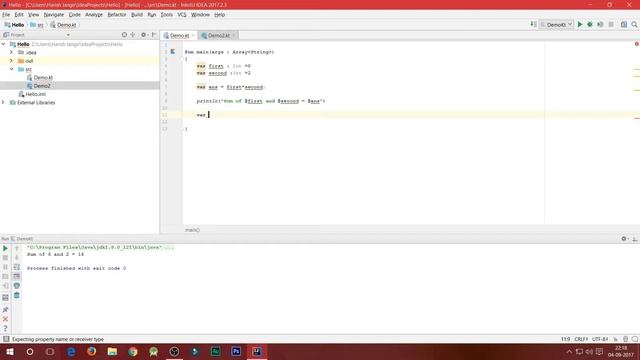This screenshot has width=640, height=360.
Task: Toggle soft-wrap in Run console
Action: point(17,267)
